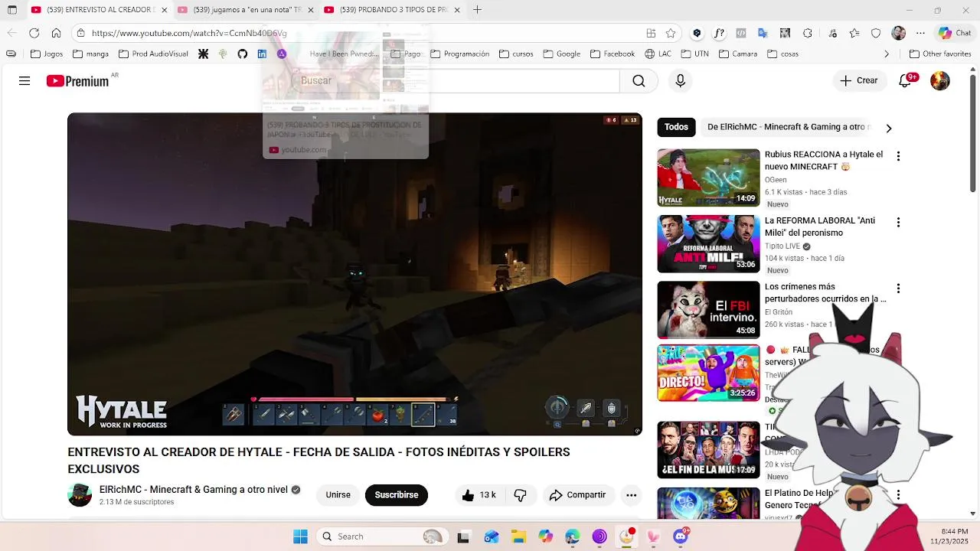This screenshot has height=551, width=980.
Task: Open the YouTube account avatar menu
Action: click(x=940, y=80)
